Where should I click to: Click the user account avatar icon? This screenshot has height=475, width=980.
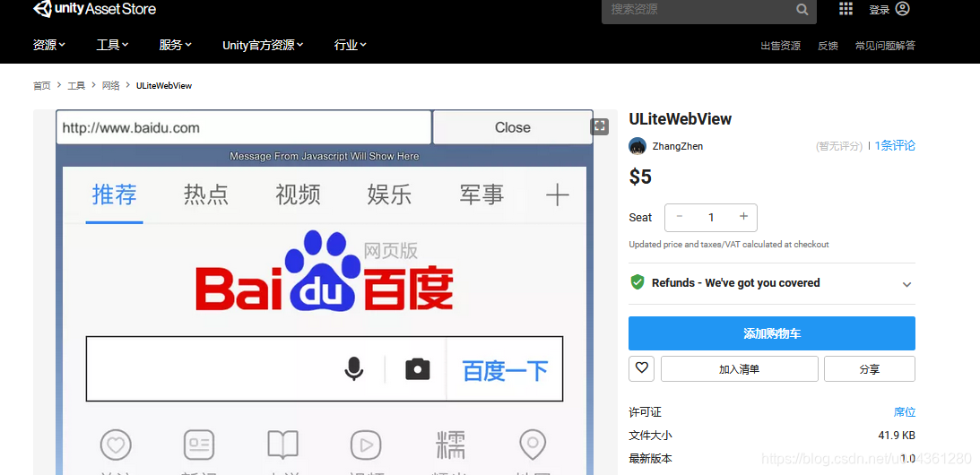coord(903,9)
